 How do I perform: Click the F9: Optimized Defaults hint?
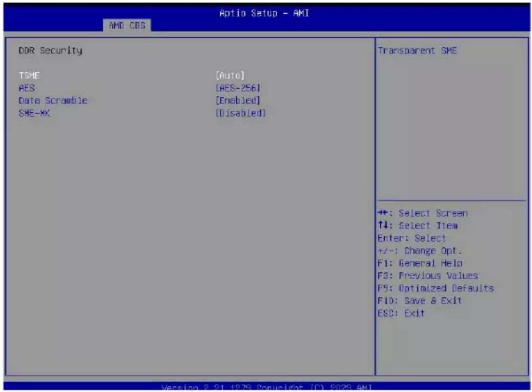(436, 288)
